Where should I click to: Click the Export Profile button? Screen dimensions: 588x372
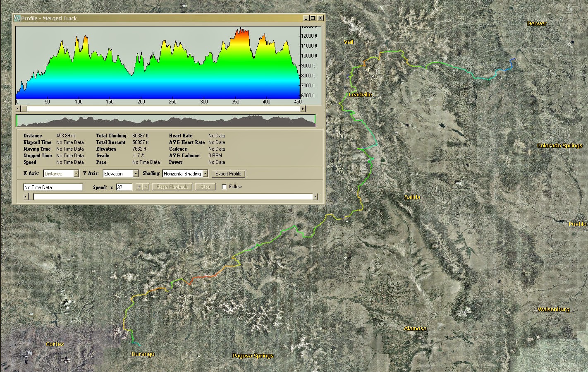pyautogui.click(x=228, y=174)
